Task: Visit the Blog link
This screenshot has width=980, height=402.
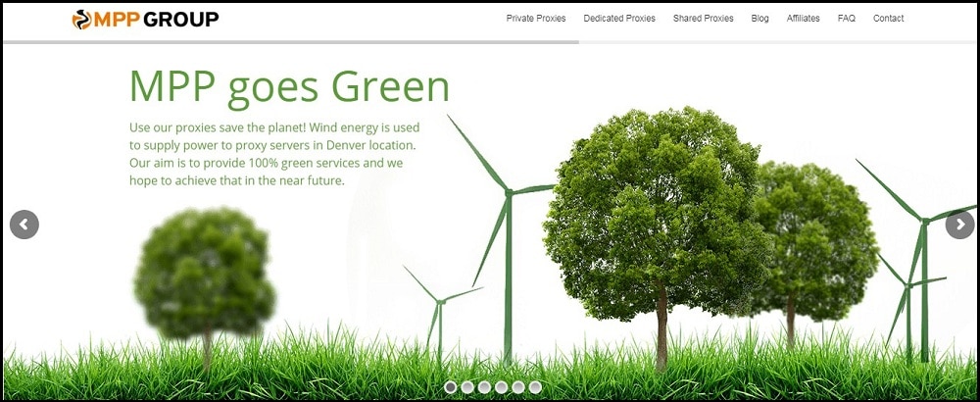Action: (760, 19)
